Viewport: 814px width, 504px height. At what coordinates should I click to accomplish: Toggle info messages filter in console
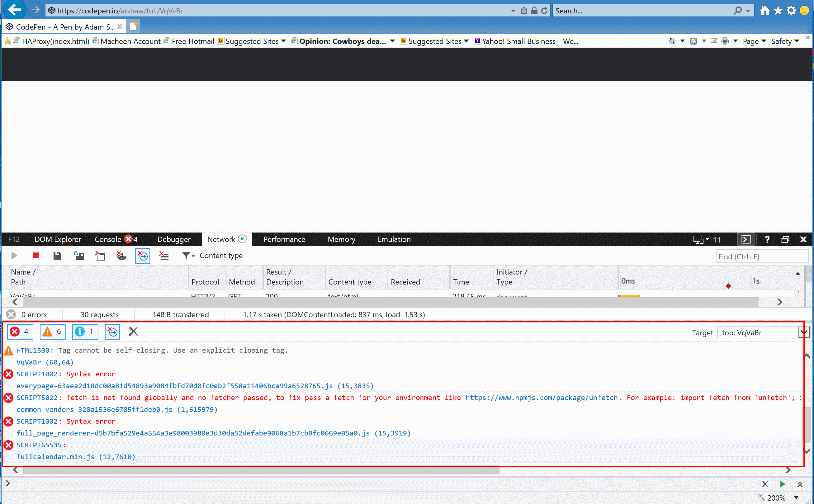click(85, 332)
